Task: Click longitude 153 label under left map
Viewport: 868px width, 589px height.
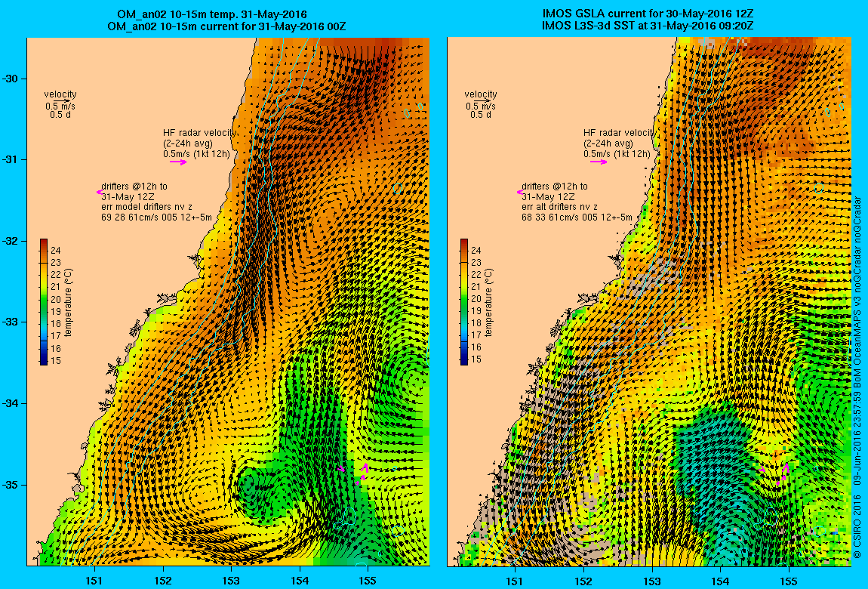Action: coord(232,581)
